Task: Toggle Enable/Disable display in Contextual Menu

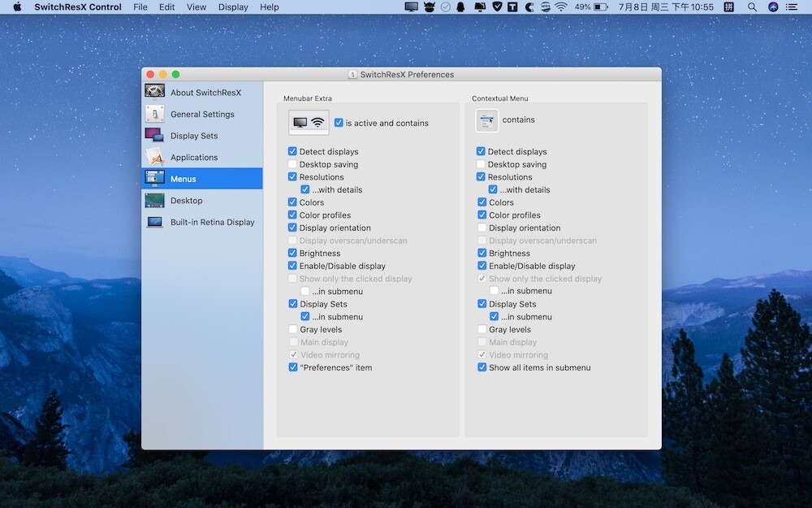Action: point(482,266)
